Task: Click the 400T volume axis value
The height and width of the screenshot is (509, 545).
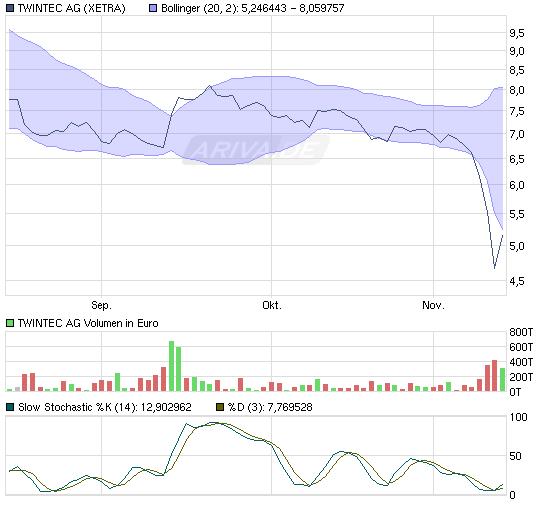Action: [x=521, y=362]
